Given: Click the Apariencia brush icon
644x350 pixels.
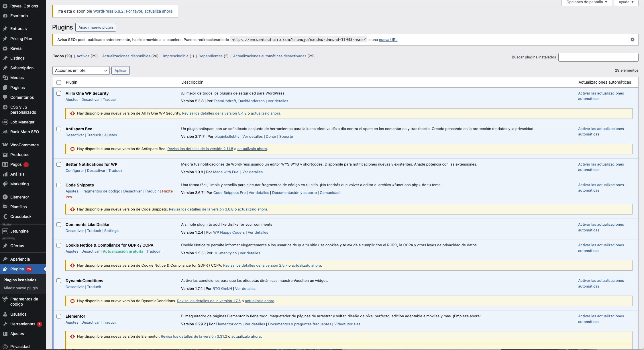Looking at the screenshot, I should click(x=5, y=259).
